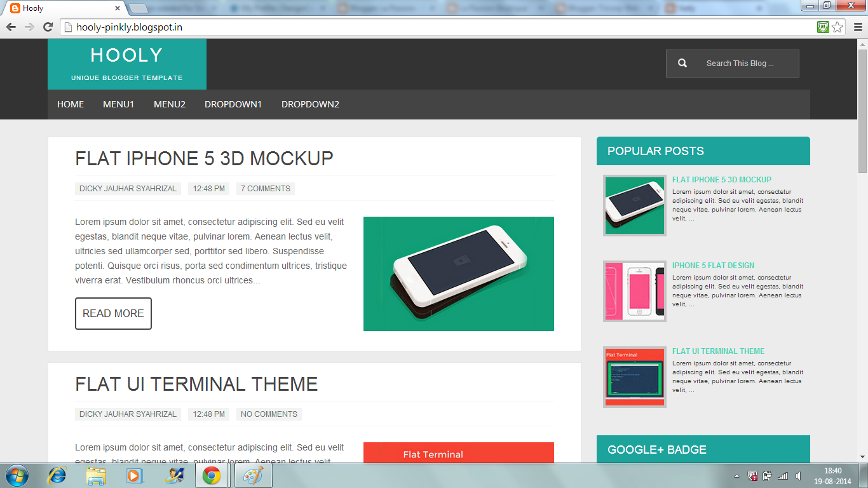Image resolution: width=868 pixels, height=488 pixels.
Task: Bookmark the page using the star icon
Action: point(837,27)
